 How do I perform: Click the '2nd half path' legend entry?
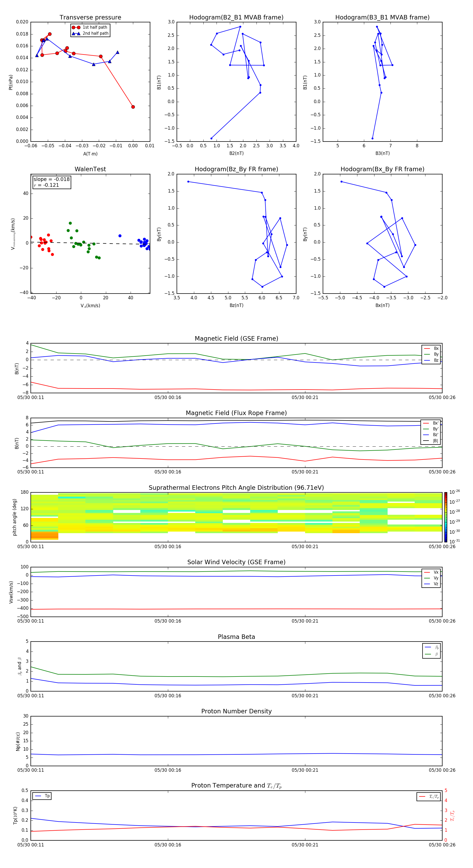[x=90, y=33]
